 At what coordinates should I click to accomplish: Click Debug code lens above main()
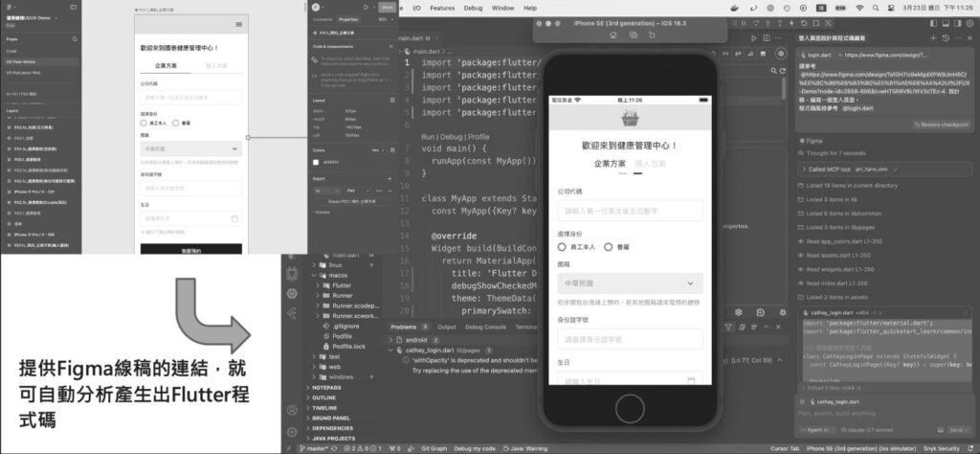coord(452,137)
